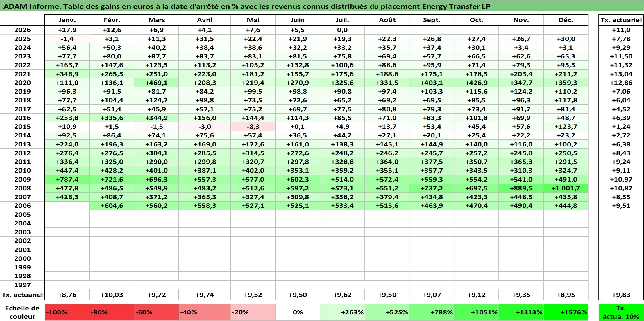Select the 'Nov.' column header
The height and width of the screenshot is (321, 644).
[x=521, y=20]
